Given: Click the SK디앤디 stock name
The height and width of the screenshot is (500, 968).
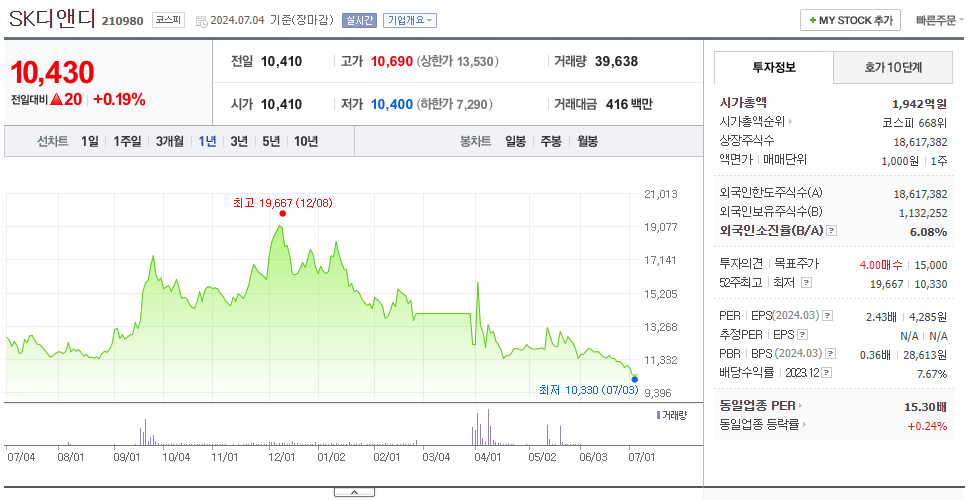Looking at the screenshot, I should pyautogui.click(x=52, y=19).
